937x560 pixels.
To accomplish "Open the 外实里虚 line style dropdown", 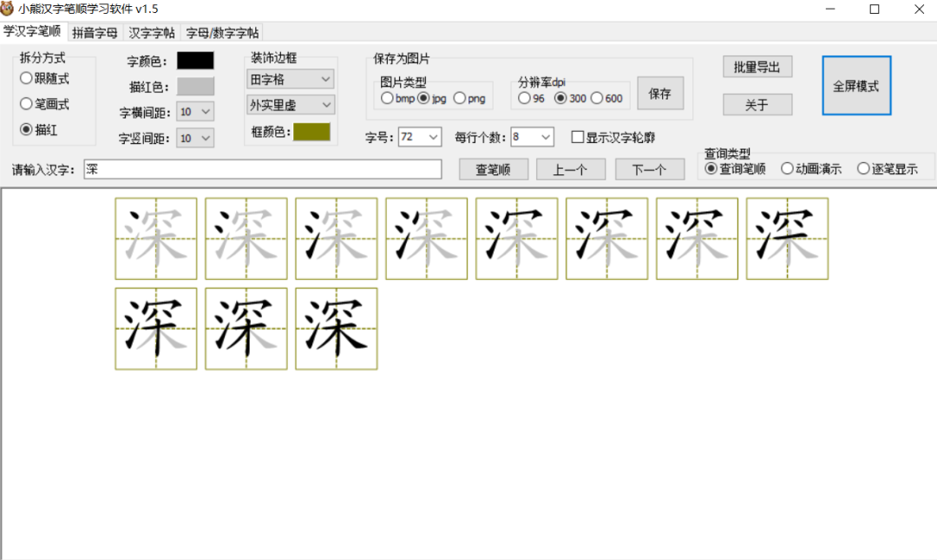I will 291,105.
